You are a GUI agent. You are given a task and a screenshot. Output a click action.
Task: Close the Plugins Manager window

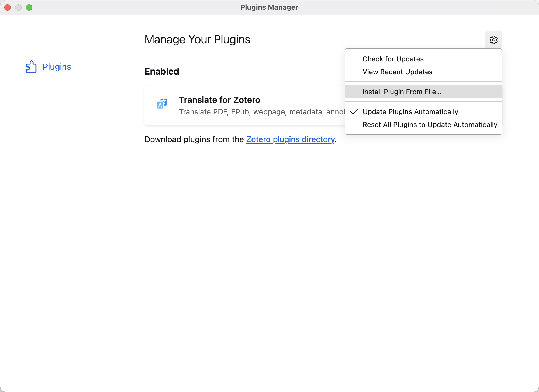pyautogui.click(x=8, y=8)
